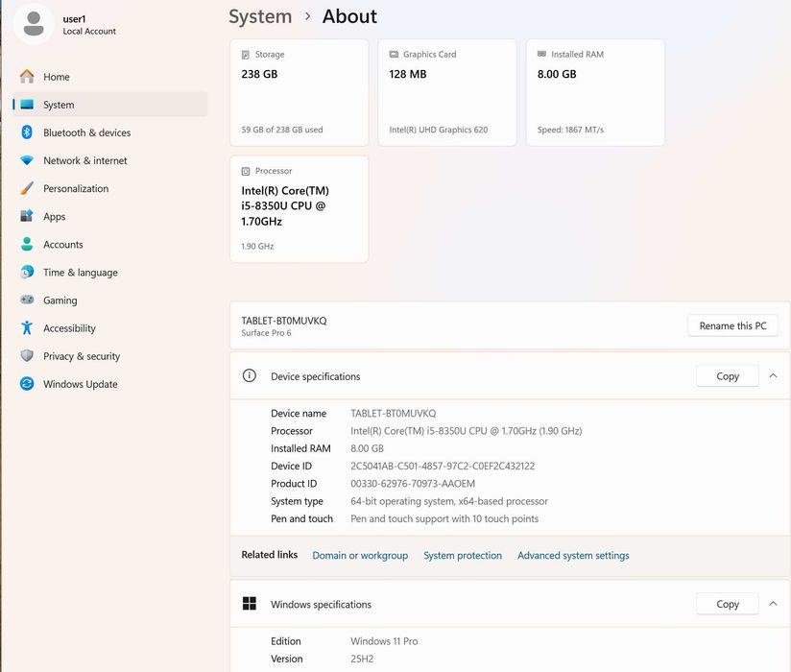Click '64-bit operating system' system type value

(x=449, y=501)
